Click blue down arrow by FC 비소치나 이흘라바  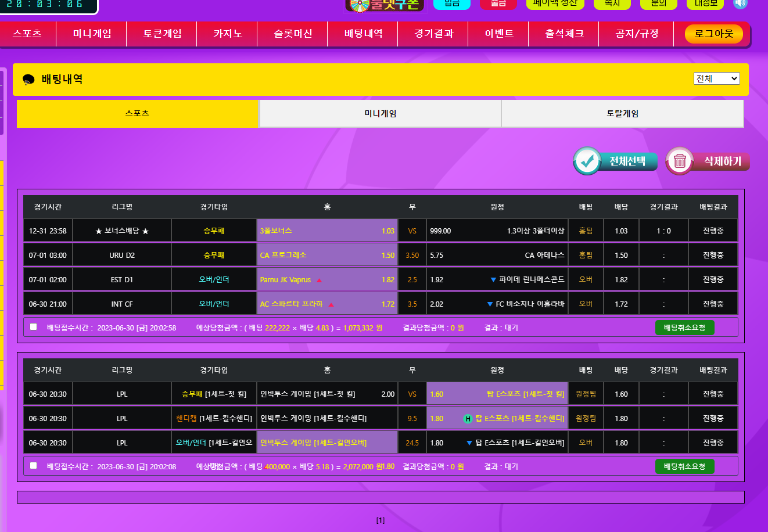pos(490,304)
